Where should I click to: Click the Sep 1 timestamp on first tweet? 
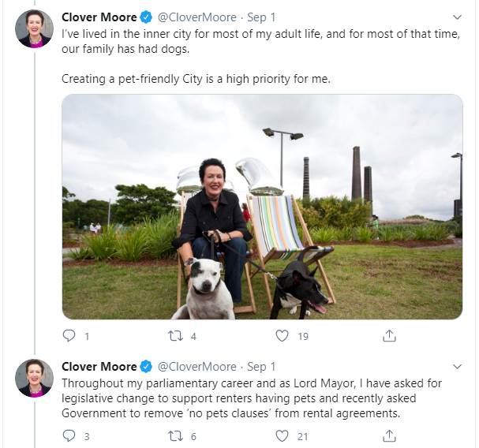tap(261, 17)
